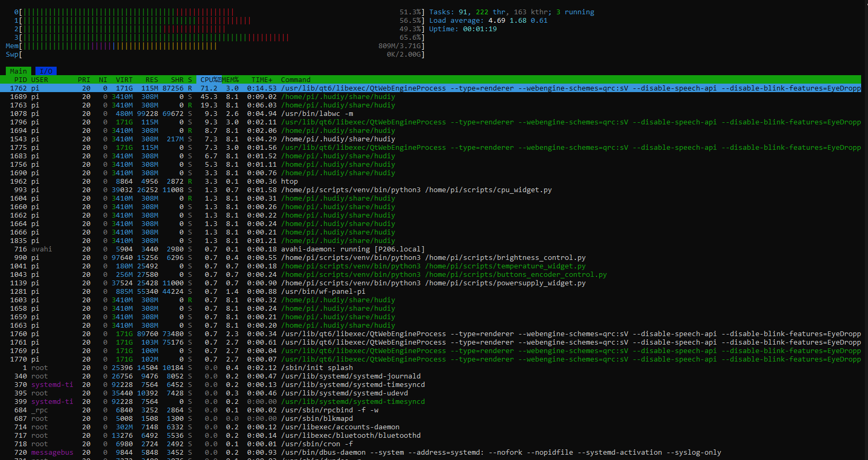Switch to the I/O tab

click(46, 71)
